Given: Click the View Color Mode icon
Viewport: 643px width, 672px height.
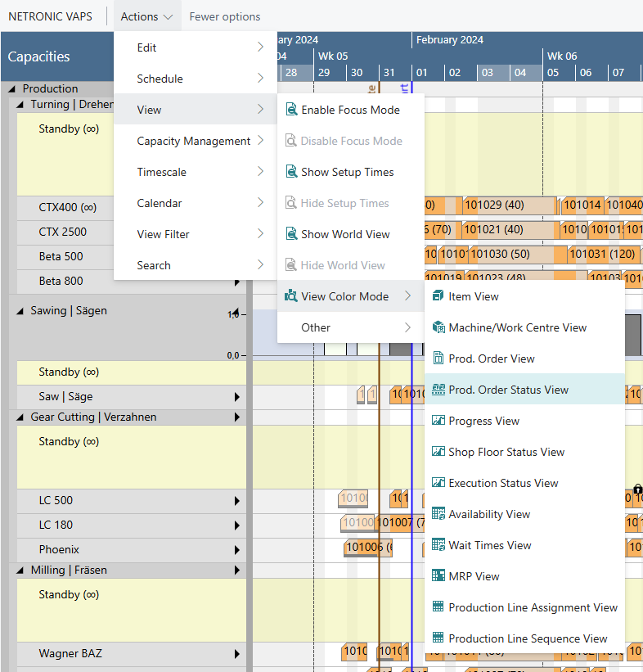Looking at the screenshot, I should pyautogui.click(x=291, y=296).
